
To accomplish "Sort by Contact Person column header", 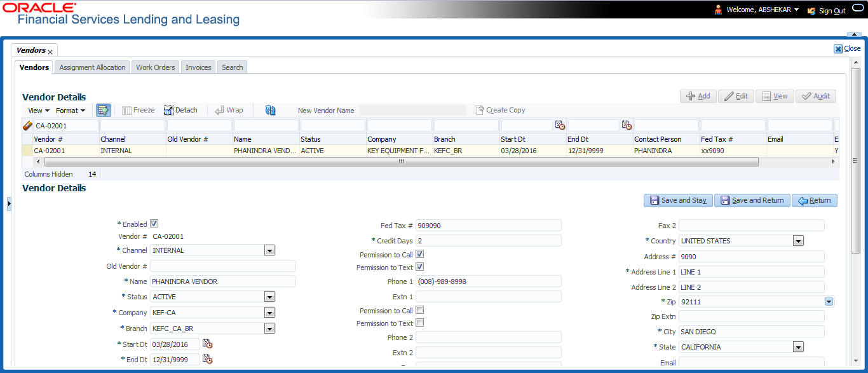I will pos(658,139).
